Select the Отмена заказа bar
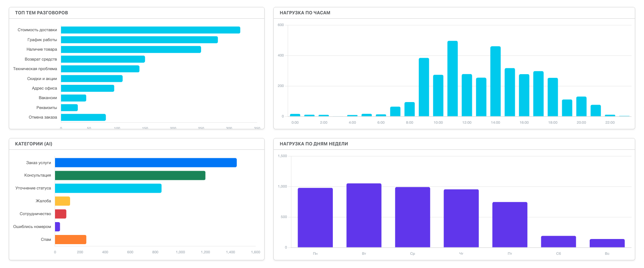Viewport: 644px width, 268px height. [x=83, y=117]
